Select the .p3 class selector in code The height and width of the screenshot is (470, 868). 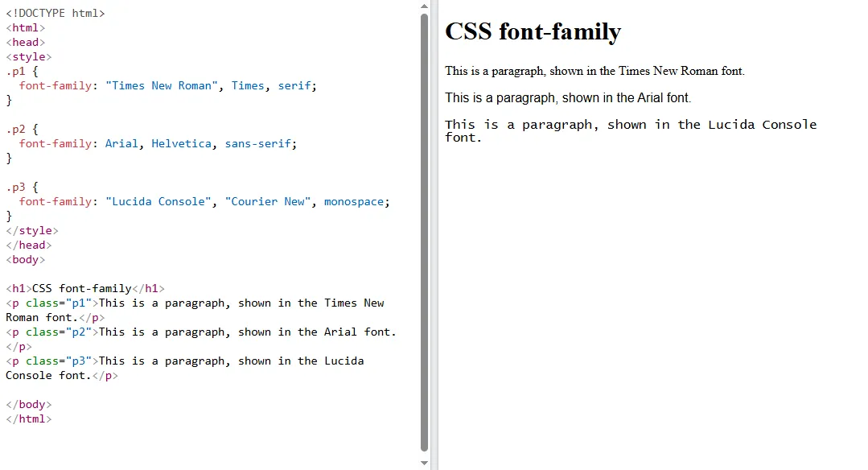click(x=14, y=187)
